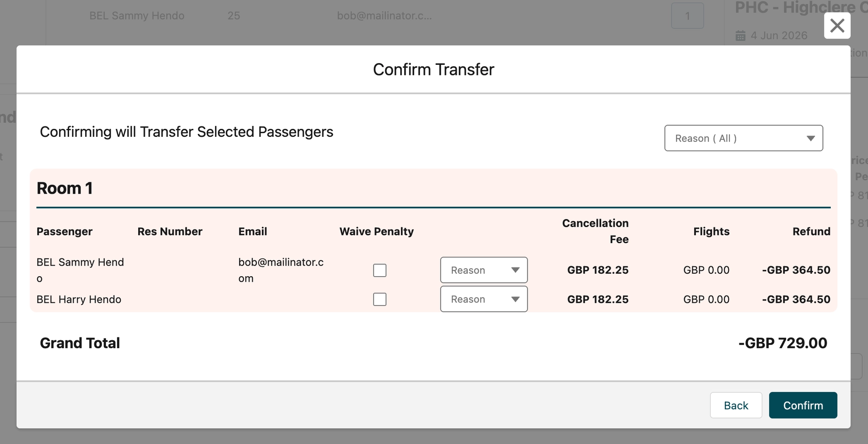Enable Waive Penalty for BEL Harry Hendo
This screenshot has width=868, height=444.
point(380,300)
